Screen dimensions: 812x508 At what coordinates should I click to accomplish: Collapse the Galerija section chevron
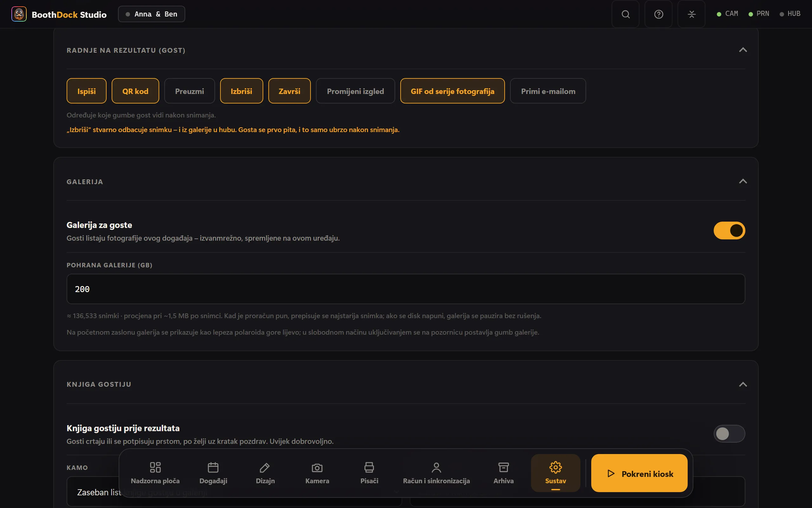743,181
